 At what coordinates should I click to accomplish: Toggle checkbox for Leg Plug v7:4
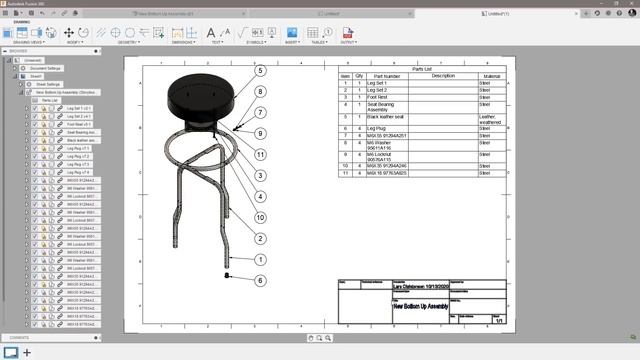[x=35, y=172]
